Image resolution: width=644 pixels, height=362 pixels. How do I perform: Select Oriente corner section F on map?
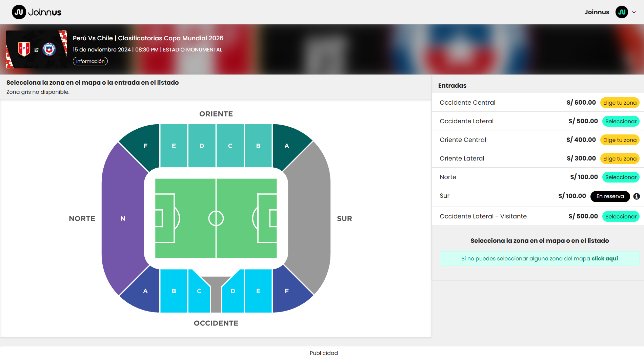click(x=145, y=146)
